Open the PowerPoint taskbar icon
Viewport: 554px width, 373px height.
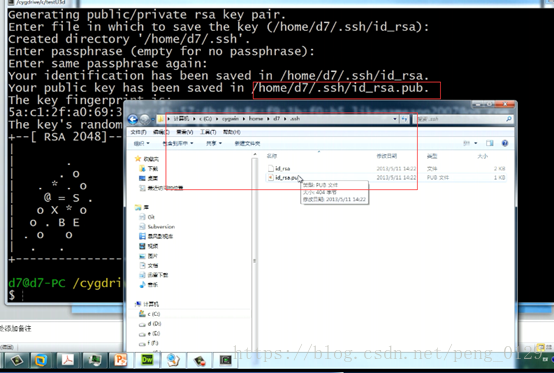120,360
